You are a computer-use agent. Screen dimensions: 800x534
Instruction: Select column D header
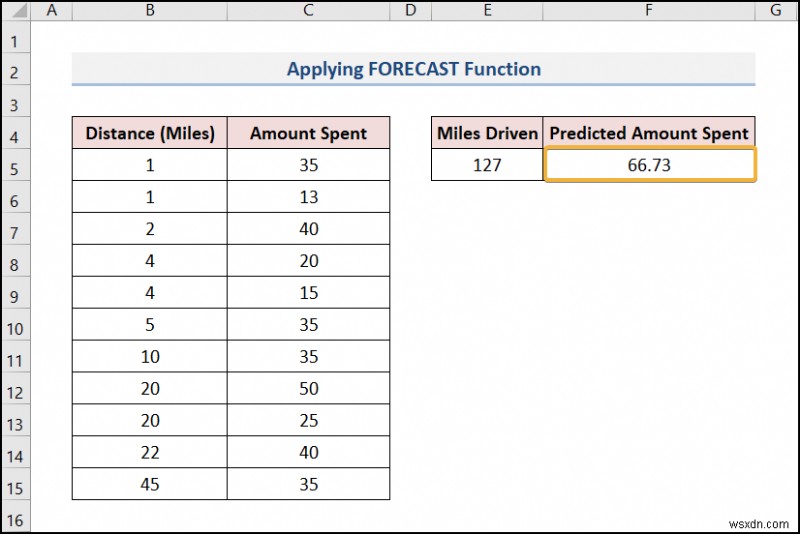[x=411, y=10]
